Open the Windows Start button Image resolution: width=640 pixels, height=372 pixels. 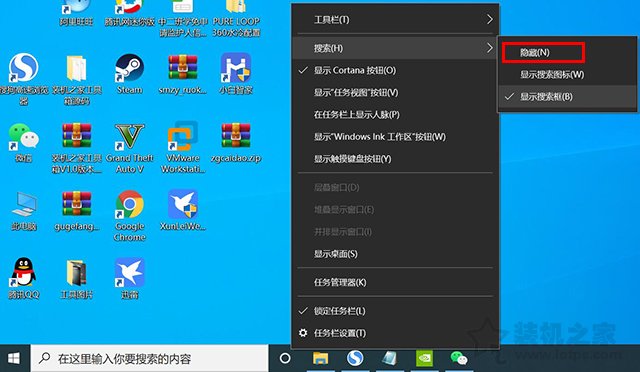click(14, 359)
